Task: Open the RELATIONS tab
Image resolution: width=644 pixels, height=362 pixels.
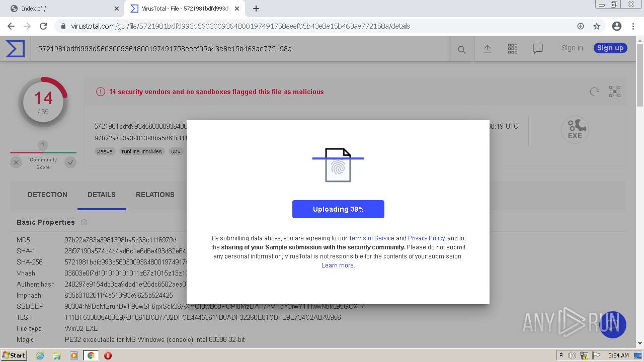Action: click(x=155, y=195)
